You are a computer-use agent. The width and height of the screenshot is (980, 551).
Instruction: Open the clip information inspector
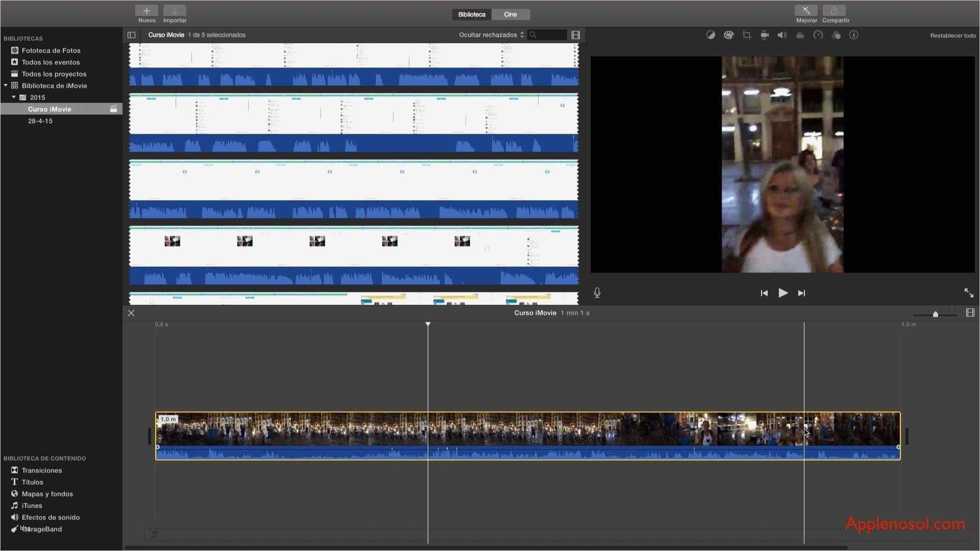coord(854,35)
